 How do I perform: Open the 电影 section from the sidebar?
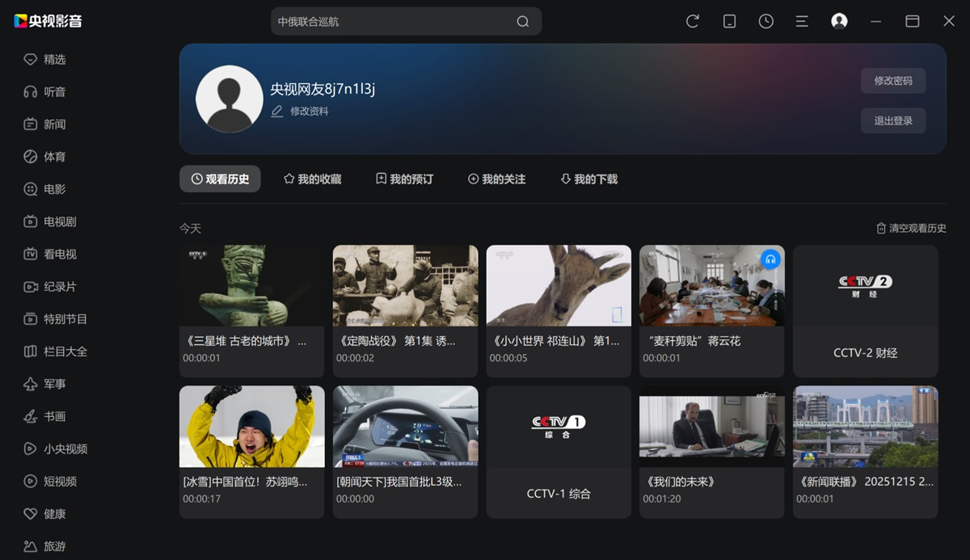(31, 188)
